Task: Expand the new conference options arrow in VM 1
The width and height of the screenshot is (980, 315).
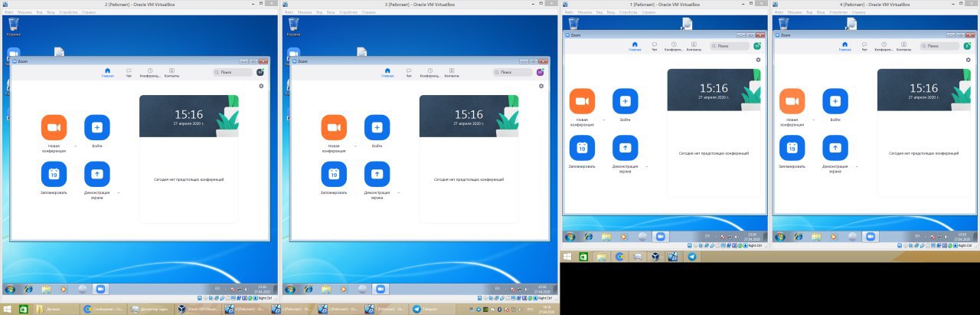Action: 603,120
